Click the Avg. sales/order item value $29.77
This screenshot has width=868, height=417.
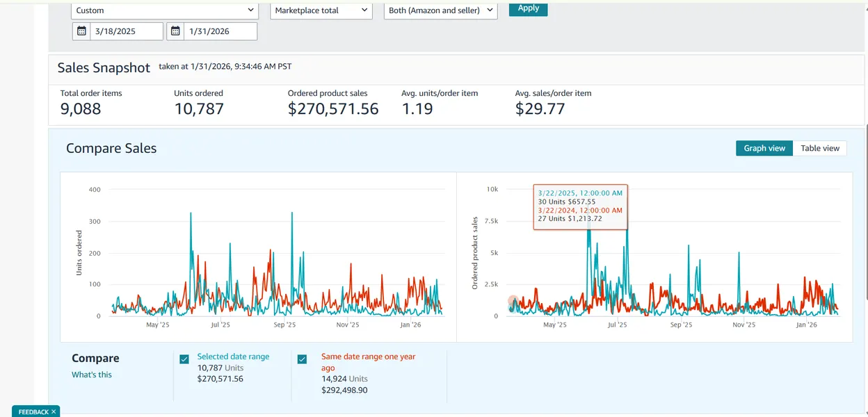[540, 109]
